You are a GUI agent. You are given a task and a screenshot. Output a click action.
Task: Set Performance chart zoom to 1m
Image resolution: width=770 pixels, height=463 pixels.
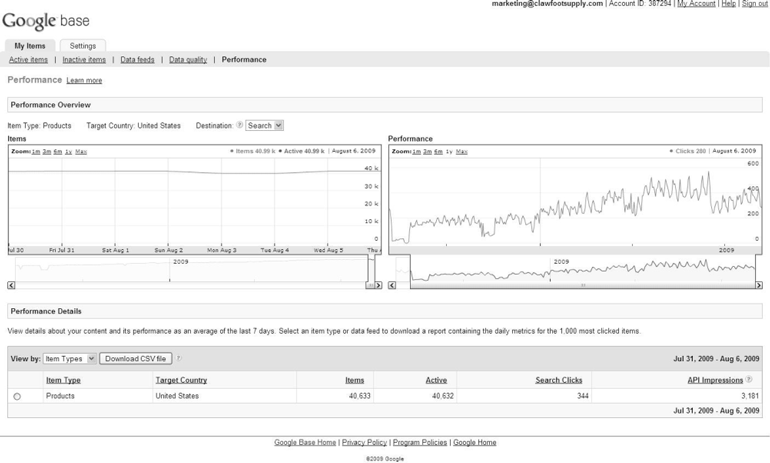point(416,152)
